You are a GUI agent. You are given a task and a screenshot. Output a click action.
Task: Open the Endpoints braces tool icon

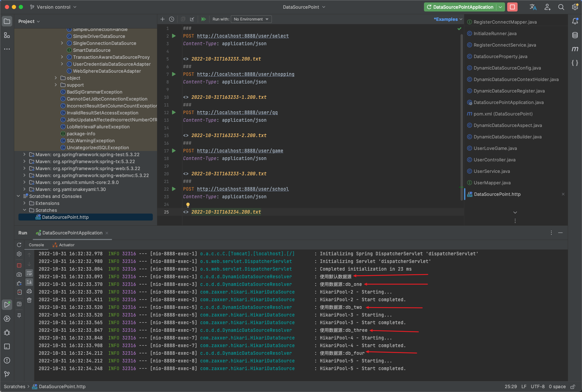click(x=575, y=63)
